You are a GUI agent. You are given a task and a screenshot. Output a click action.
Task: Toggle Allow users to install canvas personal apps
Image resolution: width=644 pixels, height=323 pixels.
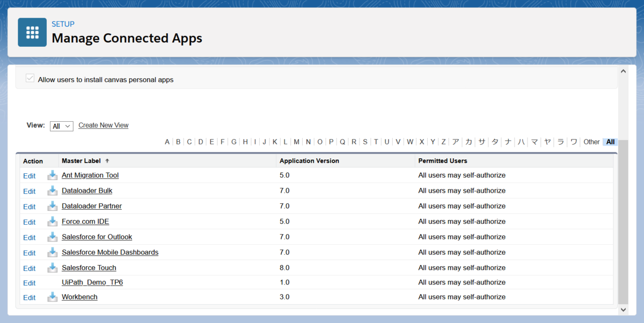[x=30, y=79]
